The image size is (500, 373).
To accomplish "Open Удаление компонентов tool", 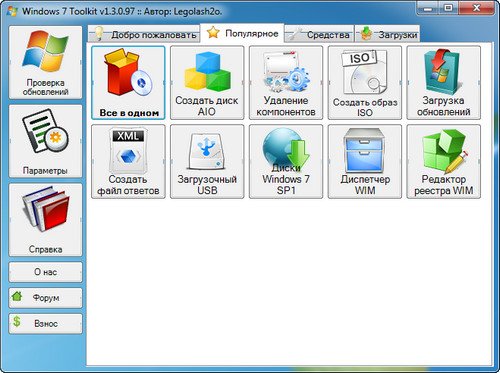I will [286, 83].
